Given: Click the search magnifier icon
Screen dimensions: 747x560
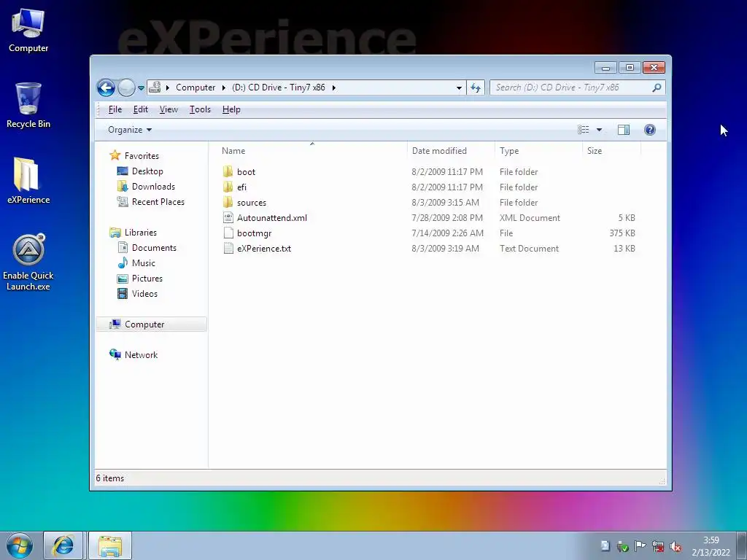Looking at the screenshot, I should click(657, 87).
